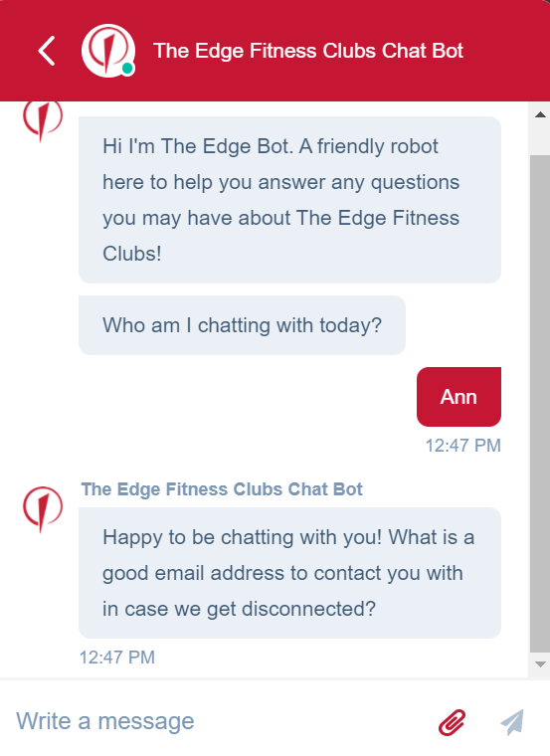Click the bot sender name above last message
550x756 pixels.
point(222,488)
